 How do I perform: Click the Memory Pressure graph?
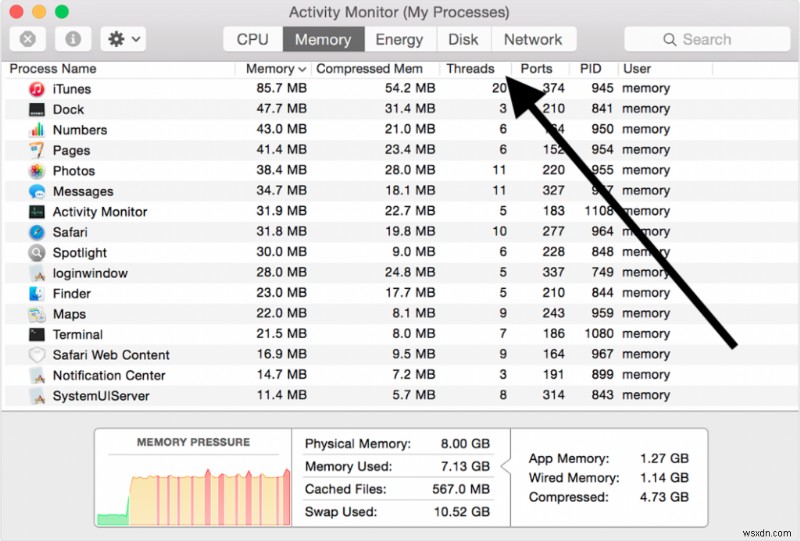[193, 488]
